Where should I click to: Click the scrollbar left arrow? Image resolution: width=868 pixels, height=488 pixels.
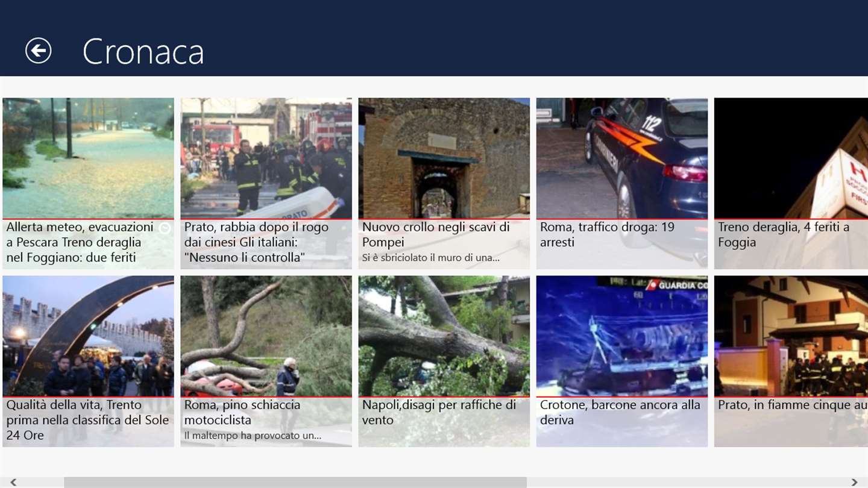(13, 482)
